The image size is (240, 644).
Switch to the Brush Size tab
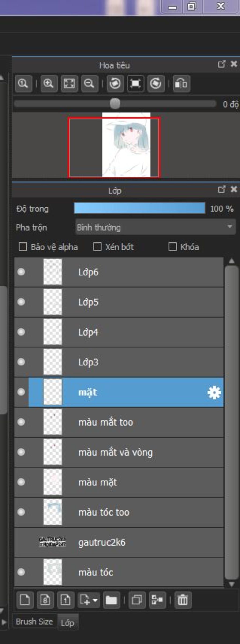pyautogui.click(x=34, y=621)
